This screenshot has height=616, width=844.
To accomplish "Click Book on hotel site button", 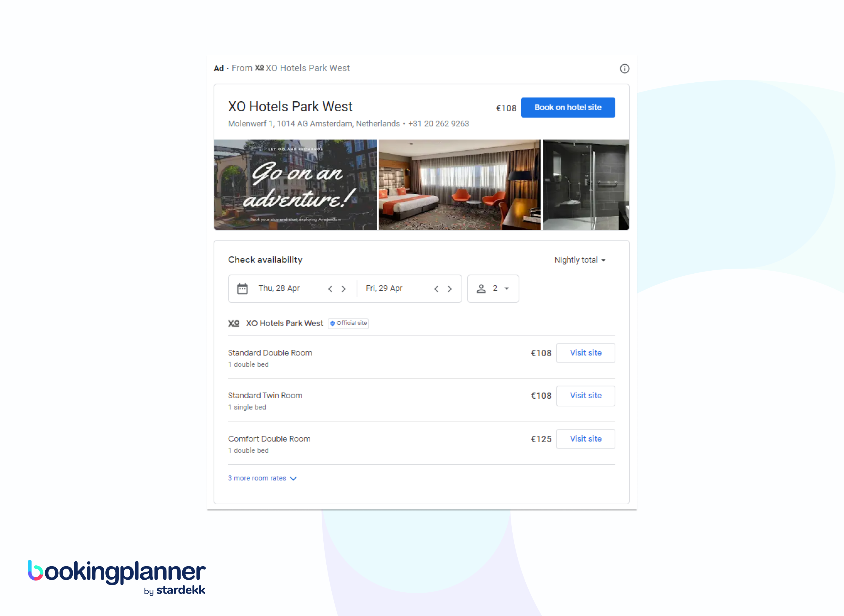I will 568,108.
